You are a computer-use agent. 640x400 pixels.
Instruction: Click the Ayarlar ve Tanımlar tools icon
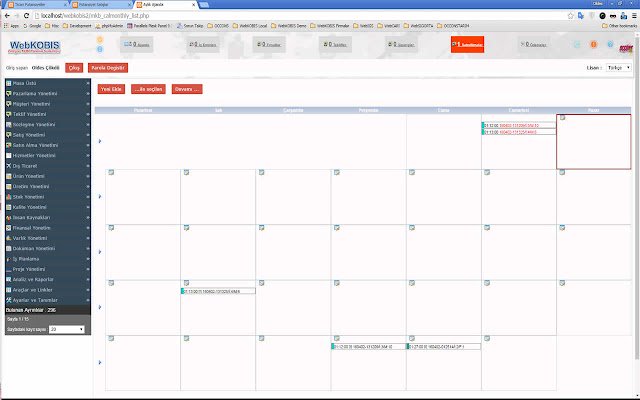(9, 300)
